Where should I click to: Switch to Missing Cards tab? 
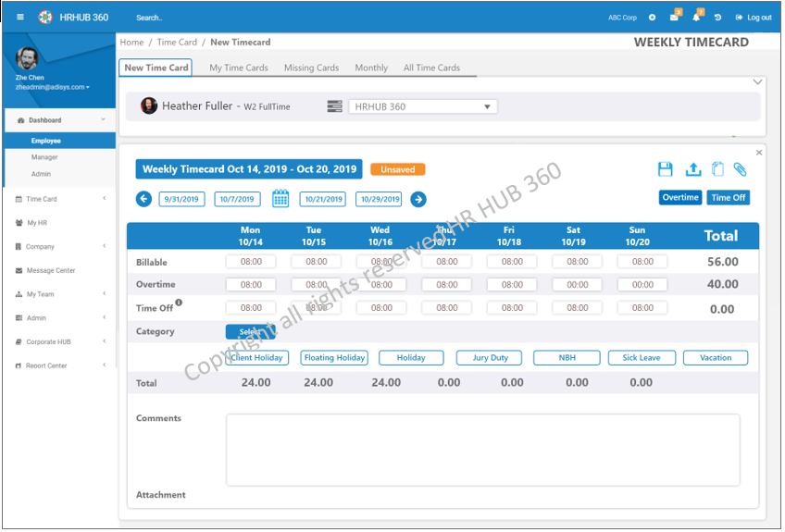point(311,68)
